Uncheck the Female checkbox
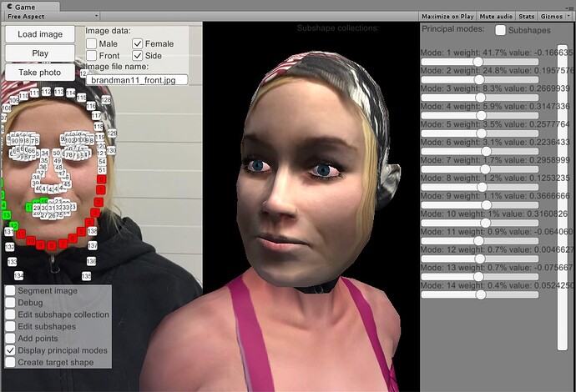 (138, 43)
